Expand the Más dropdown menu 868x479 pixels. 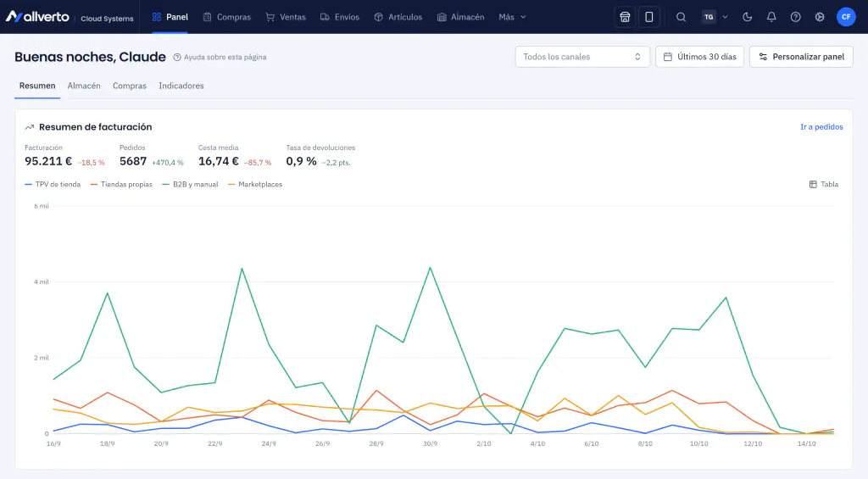click(512, 17)
